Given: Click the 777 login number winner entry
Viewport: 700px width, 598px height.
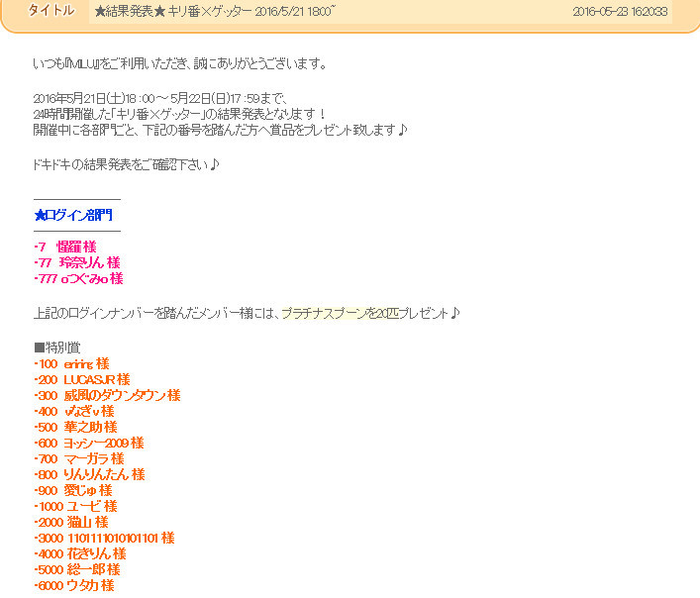Looking at the screenshot, I should [x=78, y=278].
